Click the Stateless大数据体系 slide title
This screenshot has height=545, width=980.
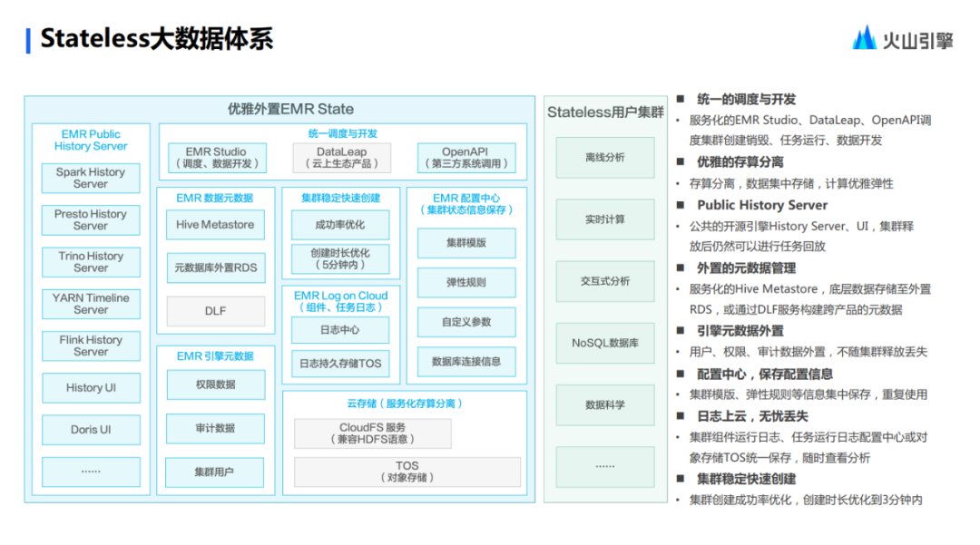[157, 39]
